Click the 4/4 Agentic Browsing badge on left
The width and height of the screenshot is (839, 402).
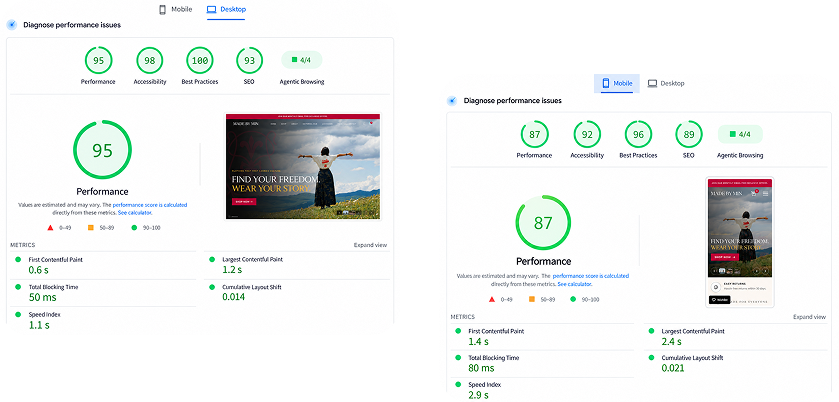[x=302, y=60]
